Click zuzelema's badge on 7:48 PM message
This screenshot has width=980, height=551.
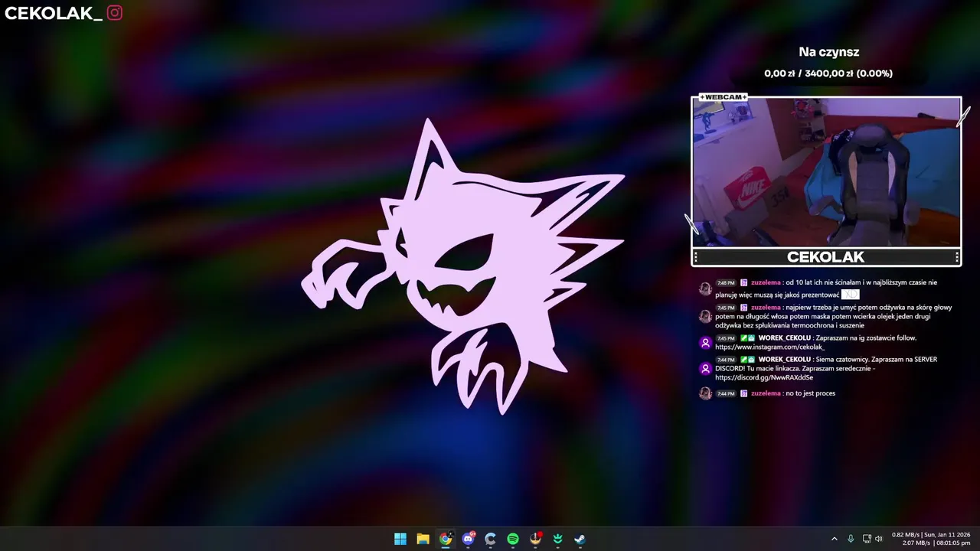[743, 283]
